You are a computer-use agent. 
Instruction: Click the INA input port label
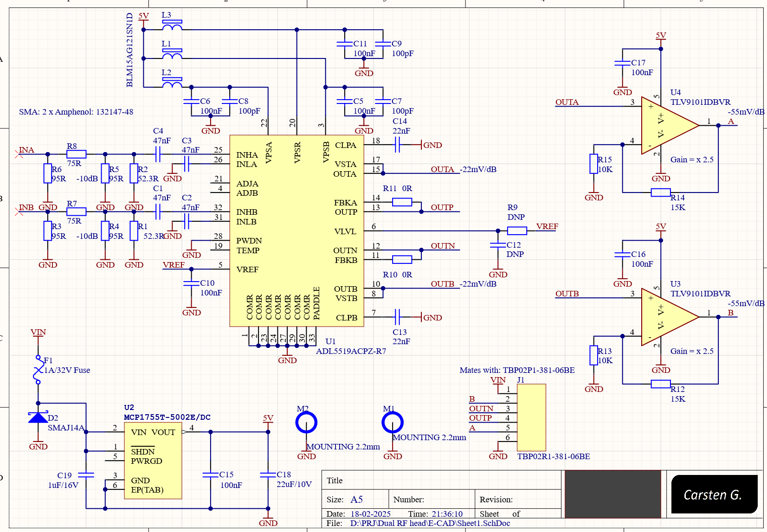[26, 150]
